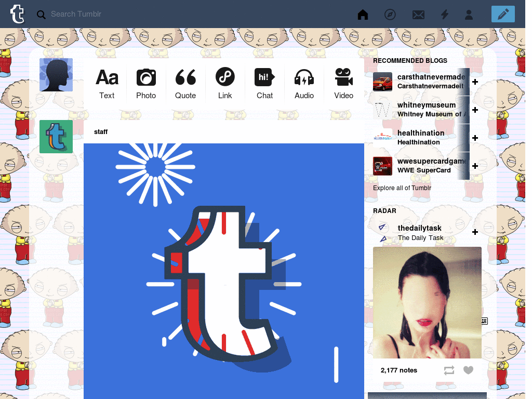
Task: Create a new Link post
Action: point(225,84)
